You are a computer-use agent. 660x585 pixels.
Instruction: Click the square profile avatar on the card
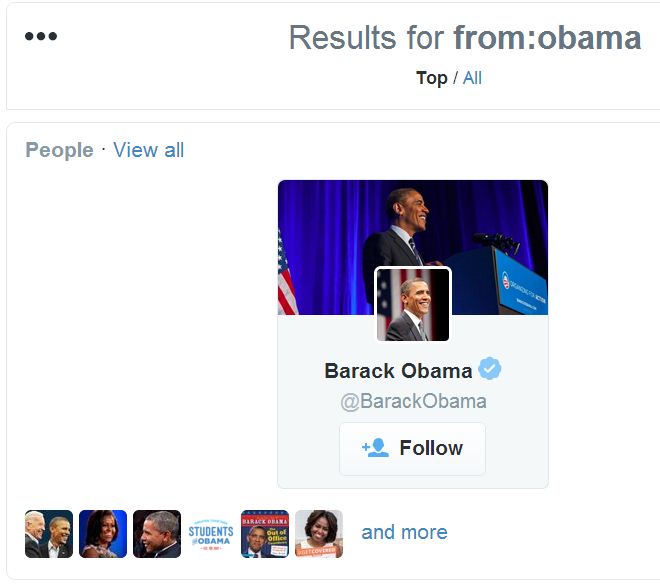click(412, 305)
